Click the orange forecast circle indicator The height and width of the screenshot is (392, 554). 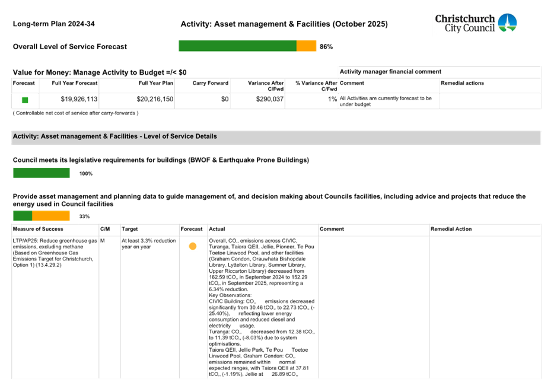[x=193, y=247]
